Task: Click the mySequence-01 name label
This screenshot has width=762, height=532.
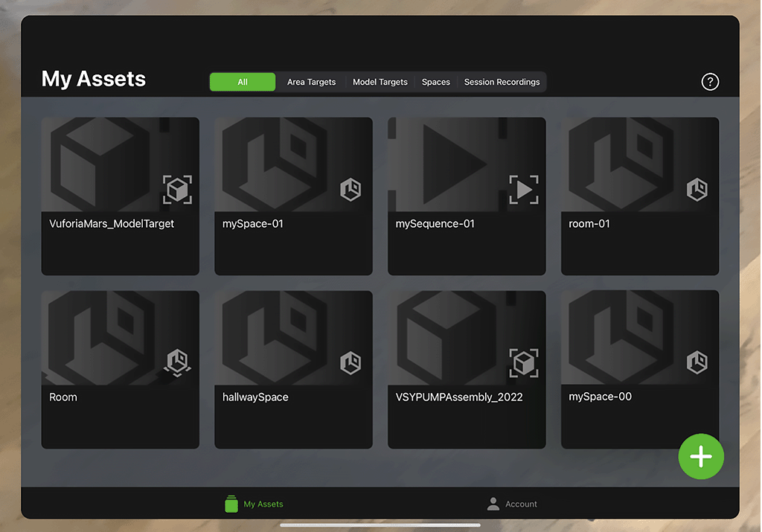Action: (435, 224)
